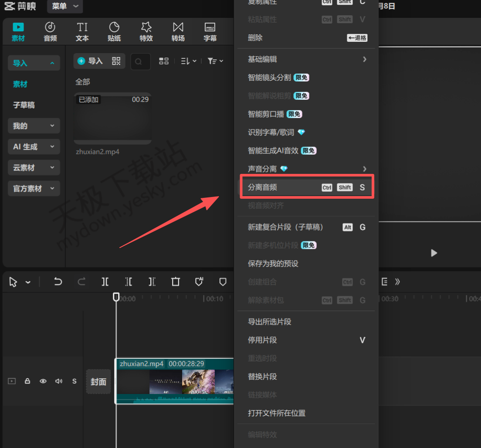Open the 贴纸 (Sticker) panel icon
The image size is (481, 448).
click(x=114, y=31)
